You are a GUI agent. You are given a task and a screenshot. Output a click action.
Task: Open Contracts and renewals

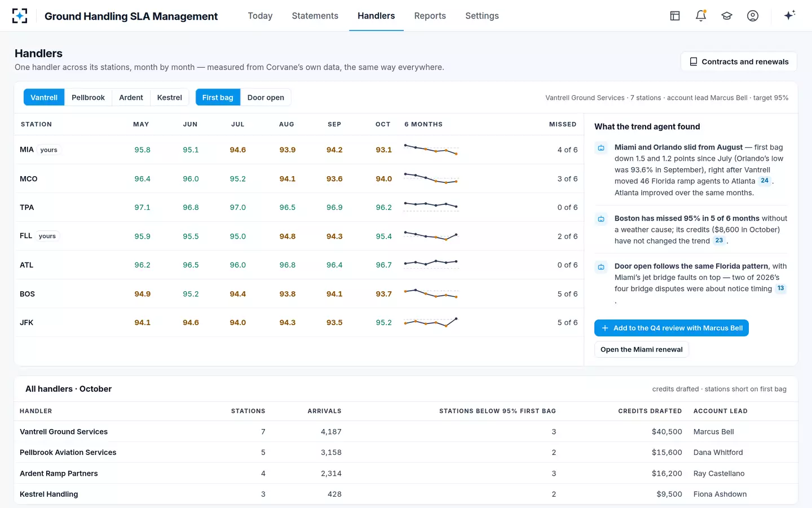point(739,62)
